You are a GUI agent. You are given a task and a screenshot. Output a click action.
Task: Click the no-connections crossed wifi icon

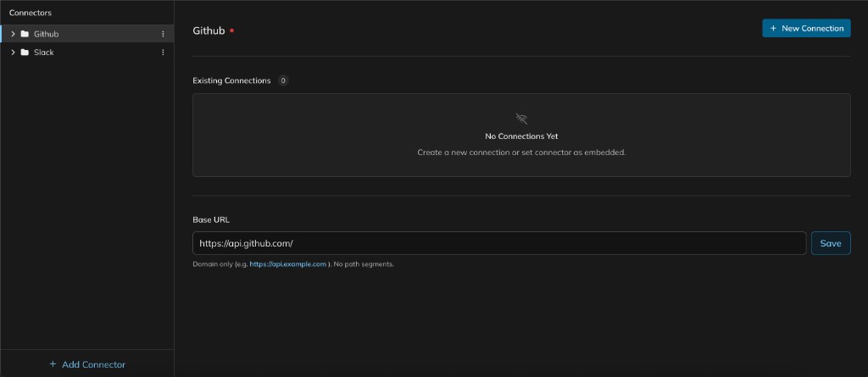pos(521,119)
